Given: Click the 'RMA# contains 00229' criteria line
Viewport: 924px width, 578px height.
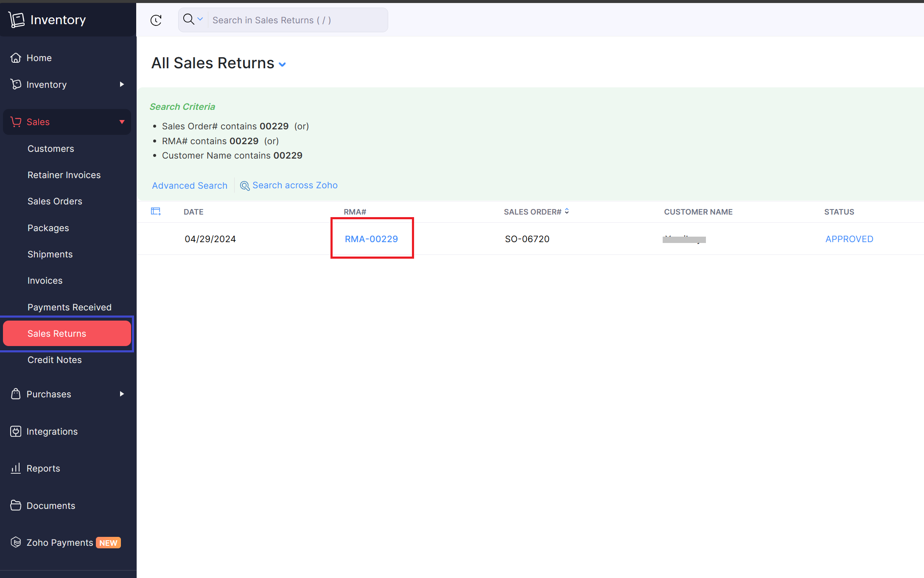Looking at the screenshot, I should 220,141.
